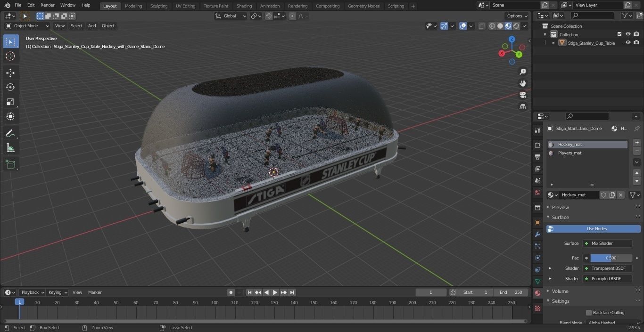
Task: Play animation forward button
Action: click(x=275, y=292)
